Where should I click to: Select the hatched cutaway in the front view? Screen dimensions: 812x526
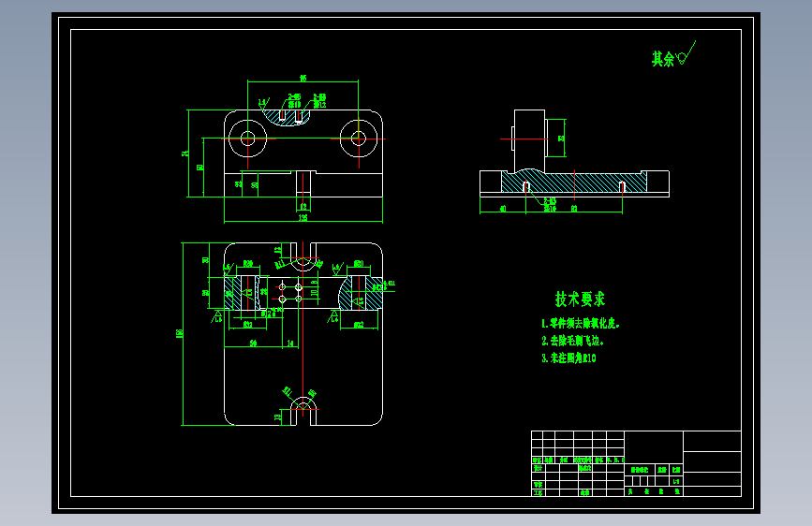(287, 116)
